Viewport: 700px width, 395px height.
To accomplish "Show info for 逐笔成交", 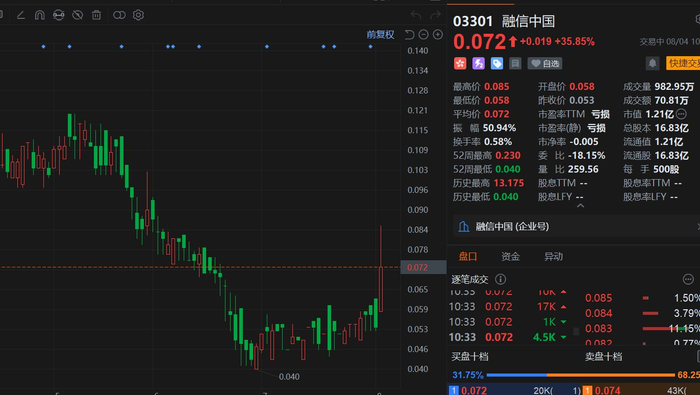I will pos(500,279).
